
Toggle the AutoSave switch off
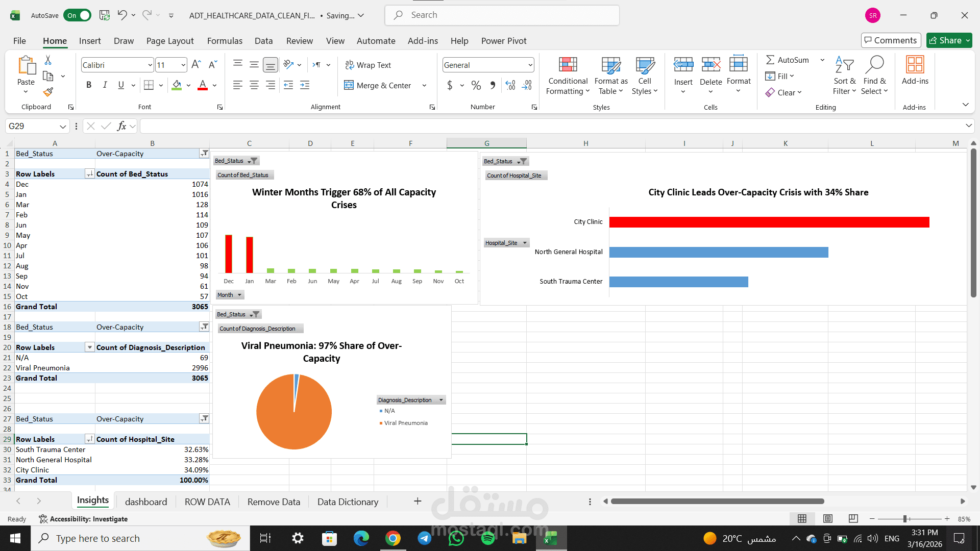pyautogui.click(x=78, y=15)
